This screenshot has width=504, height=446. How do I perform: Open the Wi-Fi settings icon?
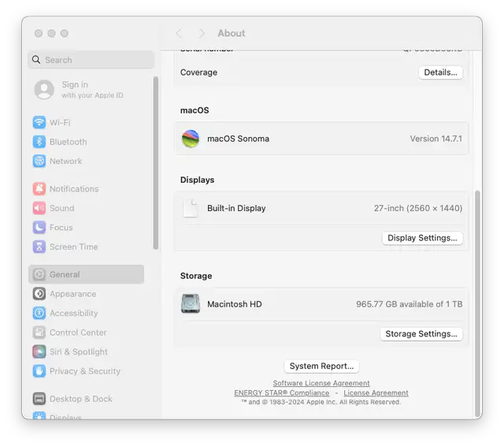click(39, 122)
